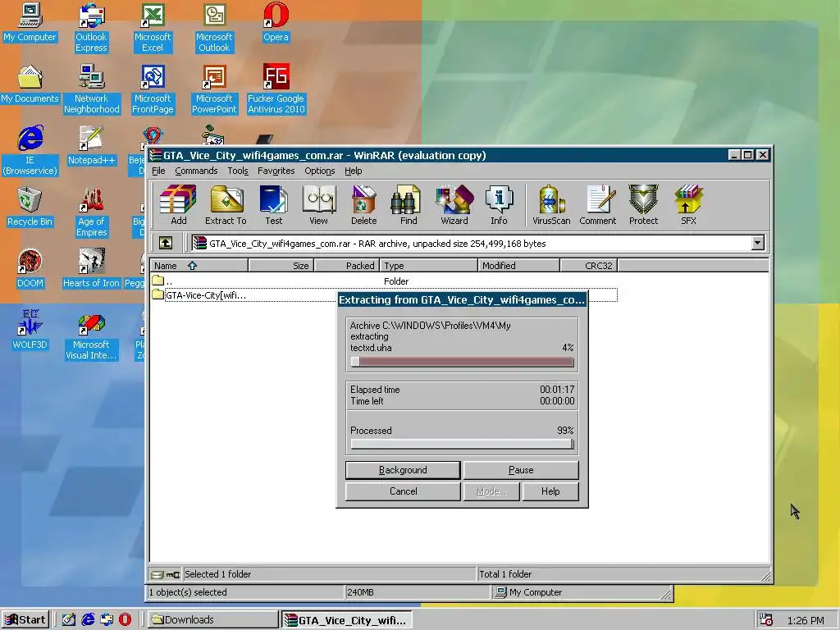Image resolution: width=840 pixels, height=630 pixels.
Task: Click the SFX toolbar icon
Action: pyautogui.click(x=688, y=204)
